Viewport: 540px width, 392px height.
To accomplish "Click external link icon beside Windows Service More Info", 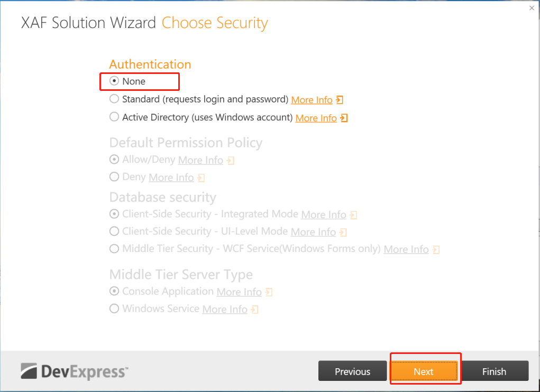I will pos(254,309).
